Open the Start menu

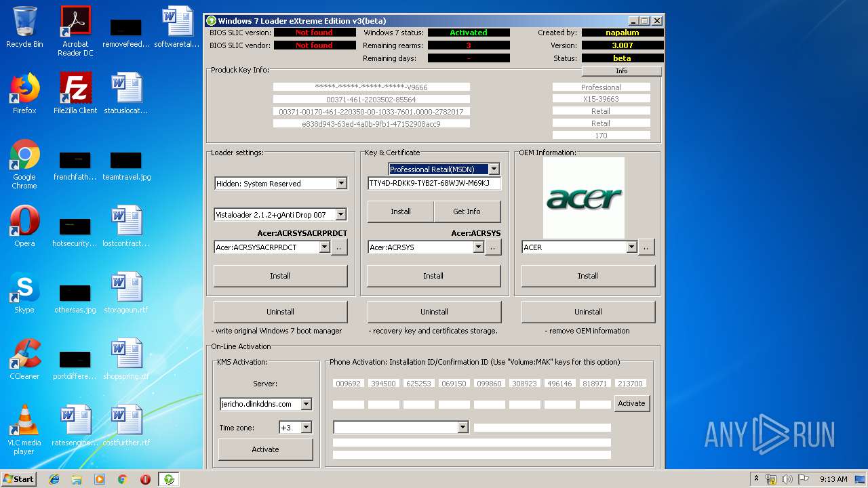coord(19,479)
